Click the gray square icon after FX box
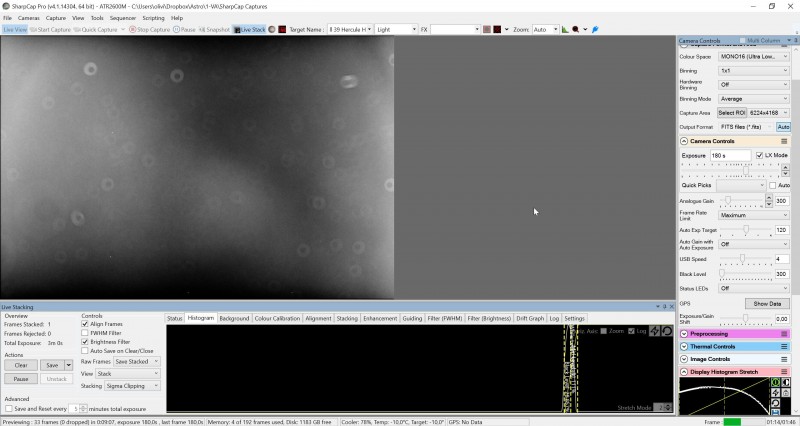This screenshot has width=800, height=426. point(487,30)
